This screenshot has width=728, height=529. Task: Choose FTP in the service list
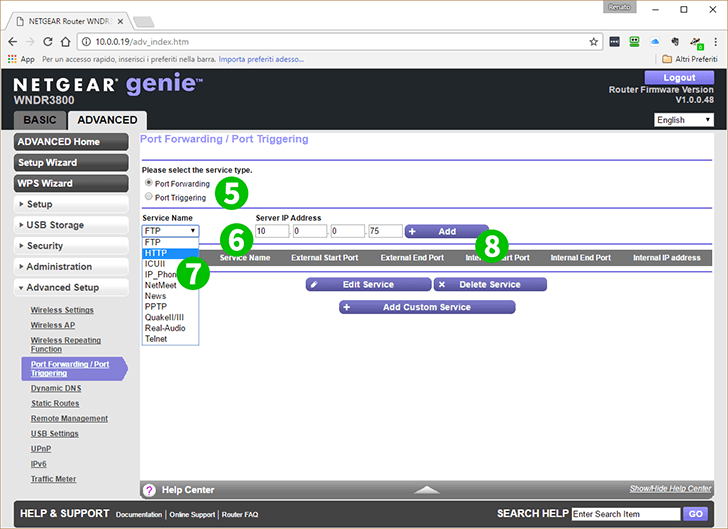[170, 242]
